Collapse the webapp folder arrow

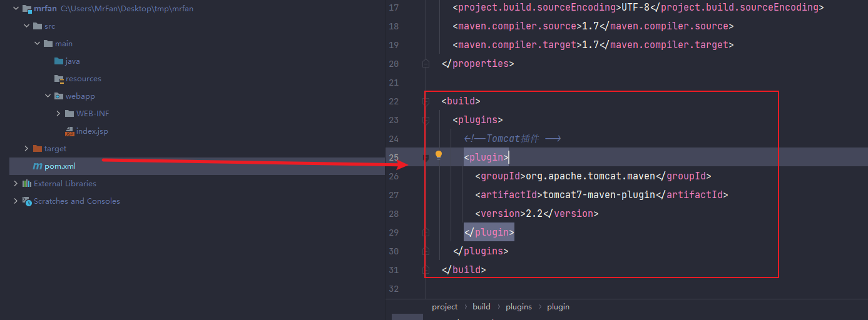click(48, 96)
